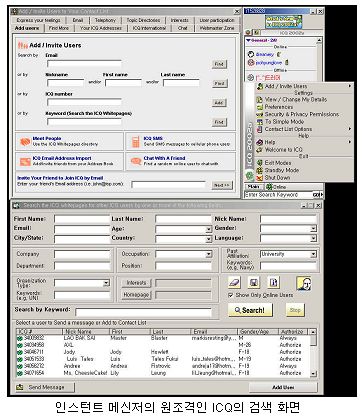
Task: Open the Meet People link
Action: coord(47,138)
